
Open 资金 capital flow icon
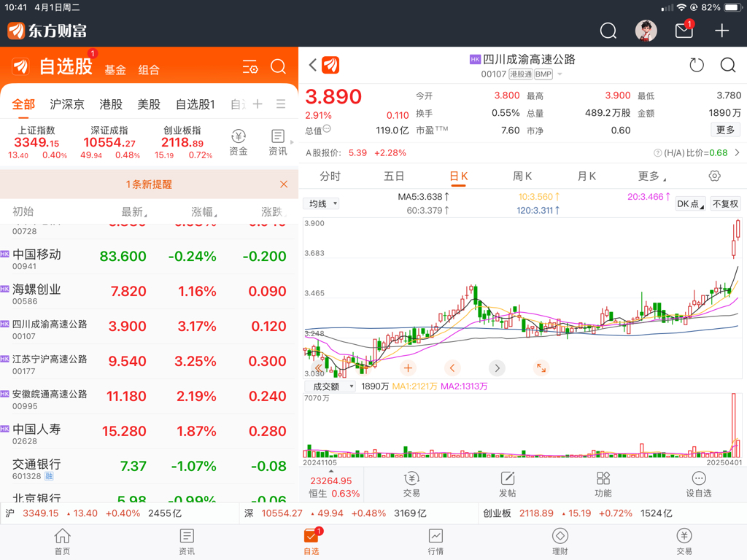pyautogui.click(x=239, y=142)
